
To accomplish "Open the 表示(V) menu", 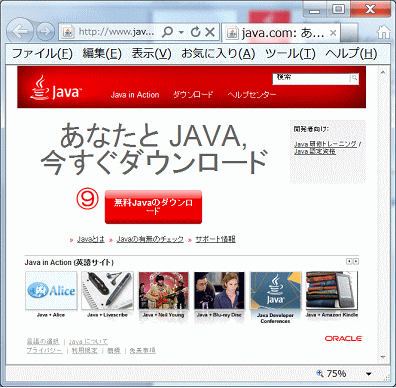I will [151, 53].
